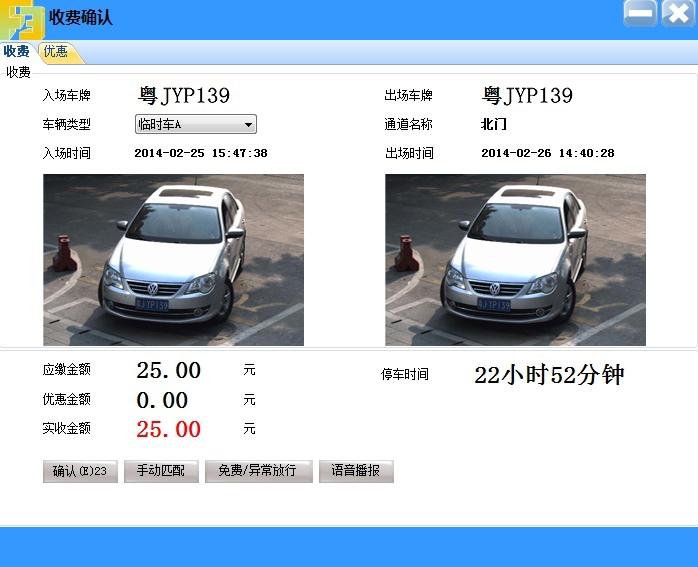Open the 优惠 tab
698x567 pixels.
(57, 52)
